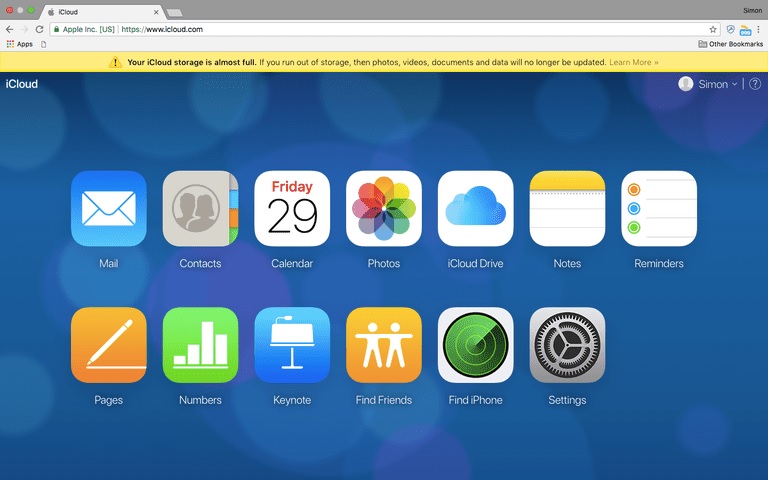Click the blank page bookmark icon
The image size is (768, 480).
pyautogui.click(x=44, y=44)
